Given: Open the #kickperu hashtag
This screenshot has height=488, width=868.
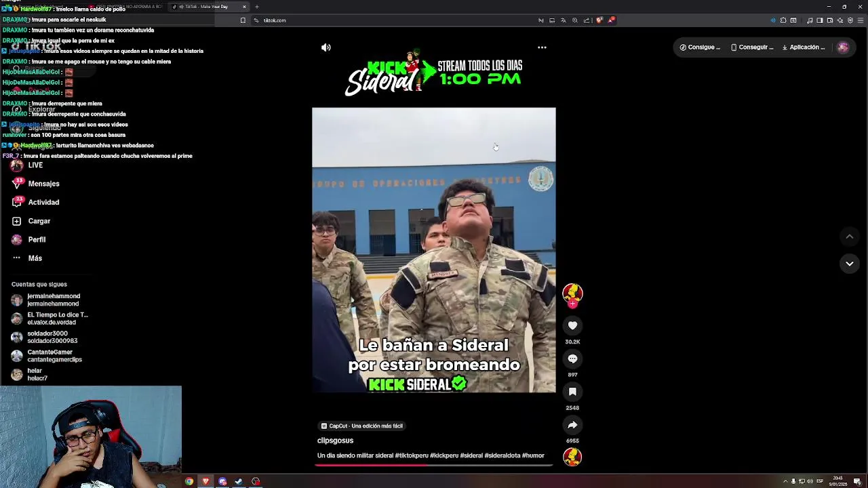Looking at the screenshot, I should (444, 455).
